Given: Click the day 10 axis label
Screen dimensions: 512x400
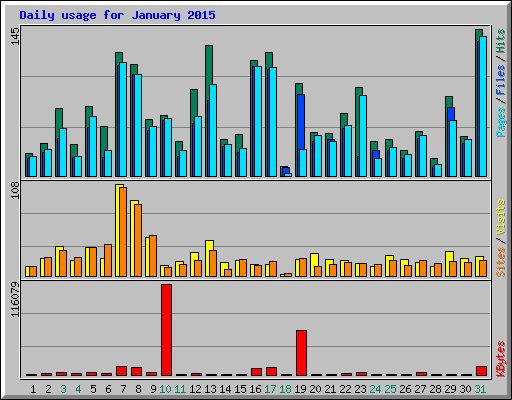Looking at the screenshot, I should (165, 389).
